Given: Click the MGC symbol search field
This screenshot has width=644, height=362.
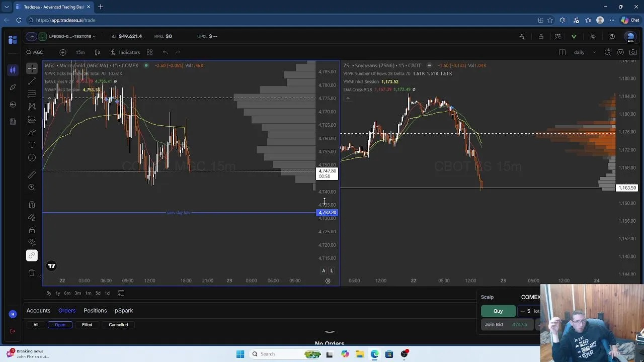Looking at the screenshot, I should pyautogui.click(x=38, y=52).
